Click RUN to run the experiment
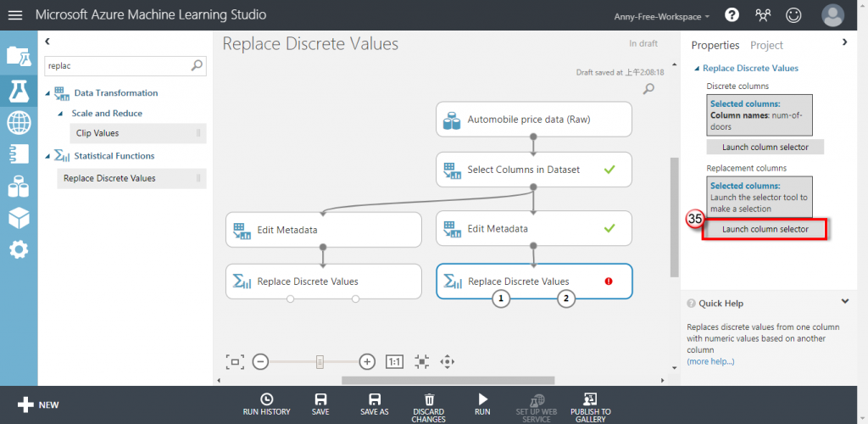Viewport: 868px width, 424px height. pos(482,404)
